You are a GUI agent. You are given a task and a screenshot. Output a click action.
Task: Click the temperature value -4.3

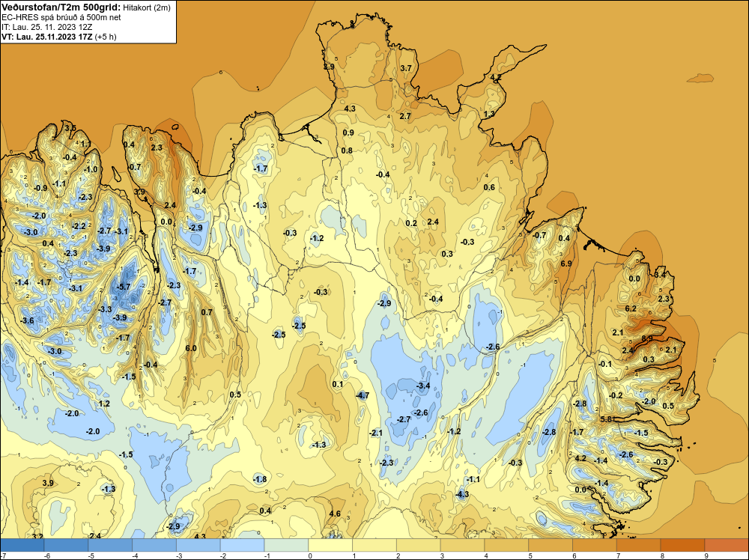[462, 495]
